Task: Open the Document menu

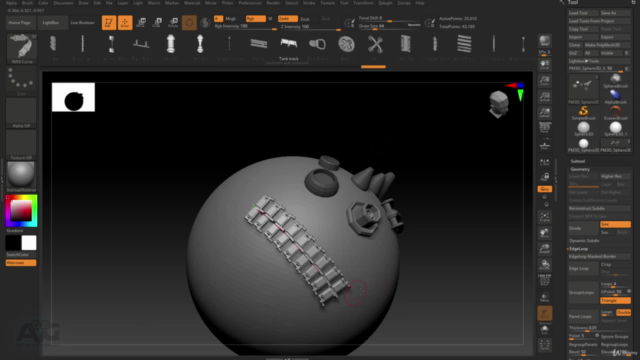Action: click(x=63, y=3)
